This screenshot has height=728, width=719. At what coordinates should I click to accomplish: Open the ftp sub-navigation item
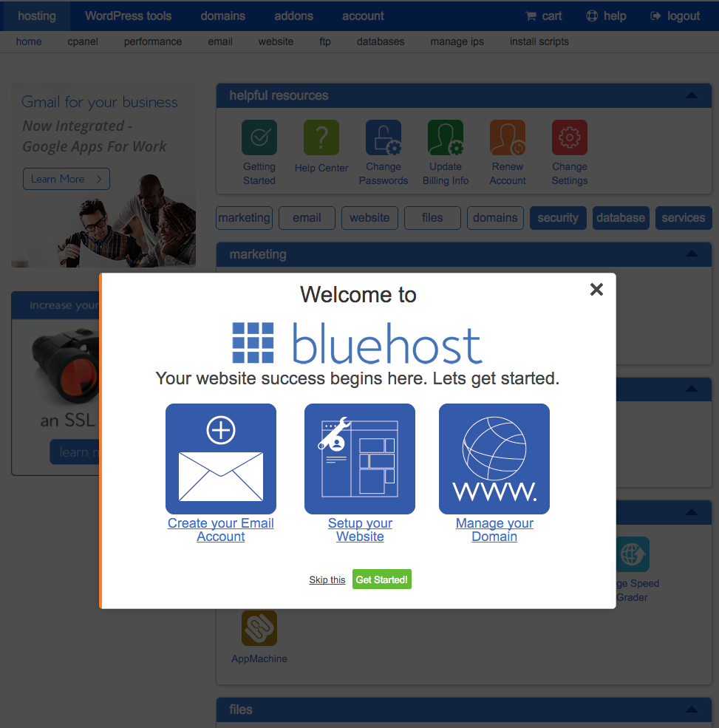325,42
